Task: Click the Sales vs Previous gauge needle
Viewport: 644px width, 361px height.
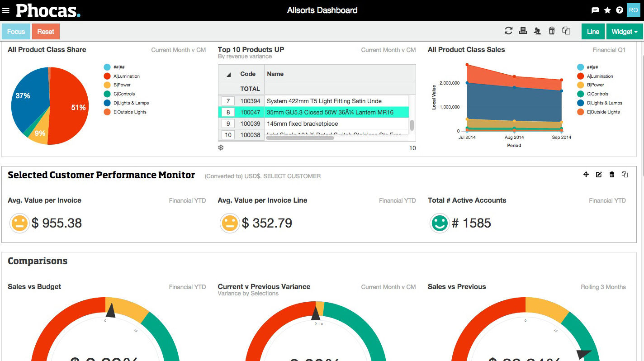Action: (x=585, y=354)
